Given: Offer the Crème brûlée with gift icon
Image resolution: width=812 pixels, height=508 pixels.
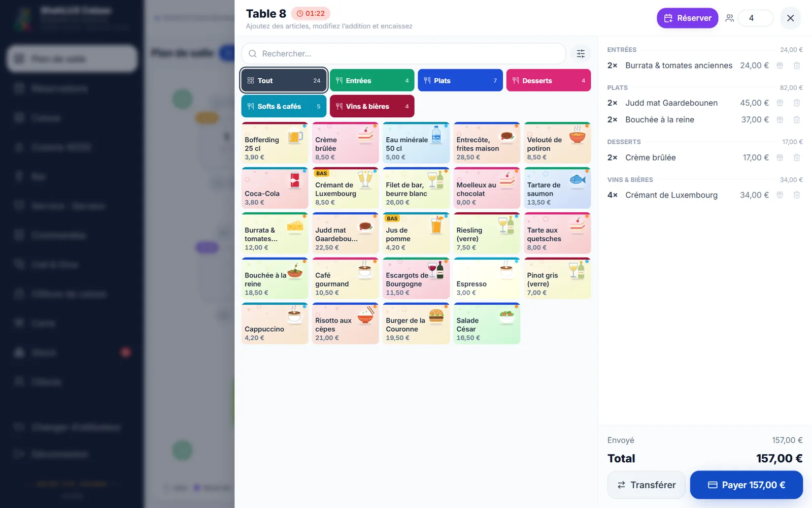Looking at the screenshot, I should click(x=780, y=157).
